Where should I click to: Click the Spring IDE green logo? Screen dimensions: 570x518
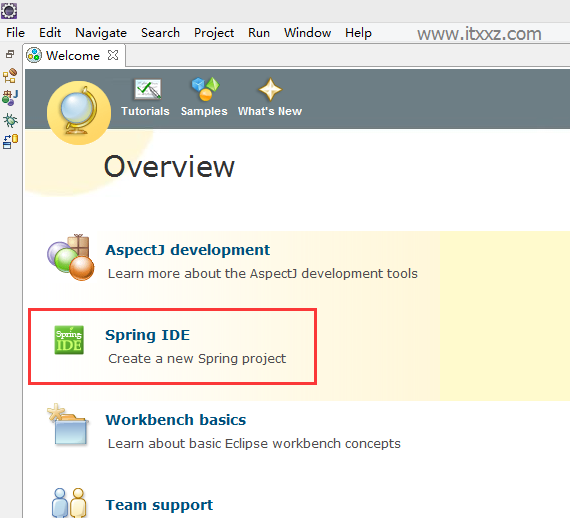[69, 340]
